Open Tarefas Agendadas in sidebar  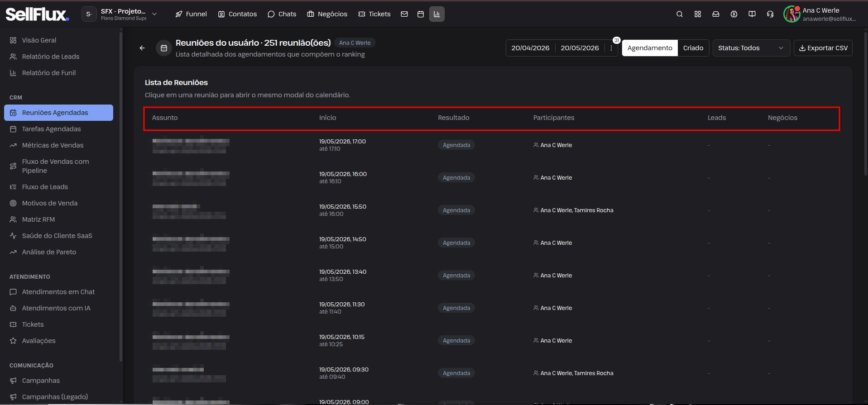click(x=58, y=129)
